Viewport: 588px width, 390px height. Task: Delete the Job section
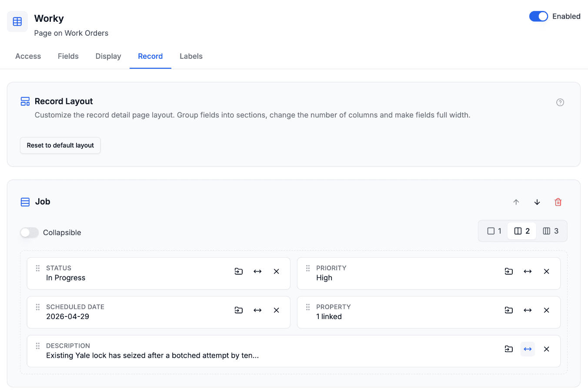(x=558, y=202)
